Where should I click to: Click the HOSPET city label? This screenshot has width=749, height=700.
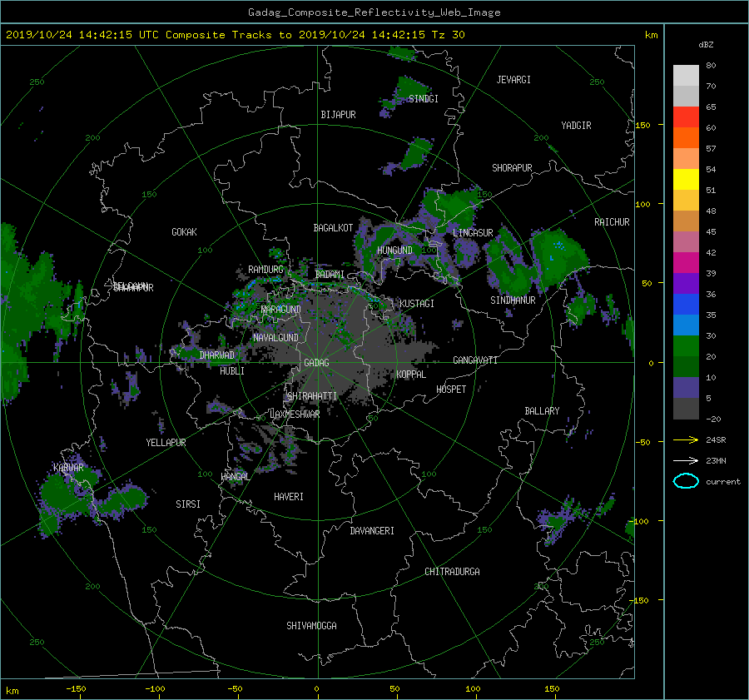click(x=451, y=390)
